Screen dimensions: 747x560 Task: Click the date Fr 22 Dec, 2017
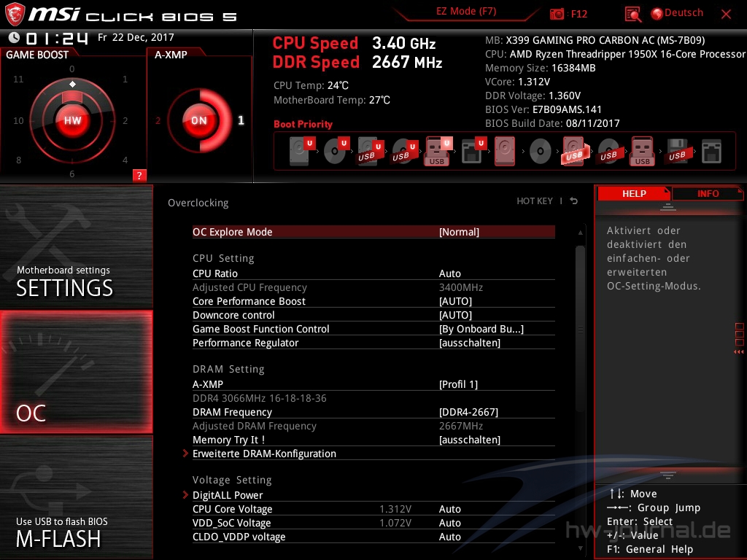136,37
